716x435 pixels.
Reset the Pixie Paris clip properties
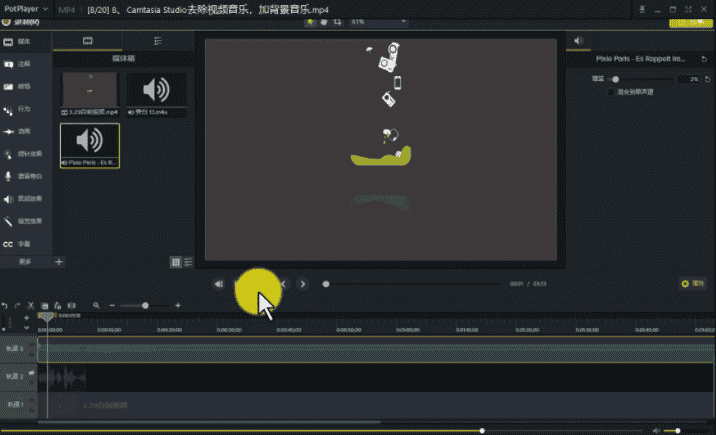[704, 59]
